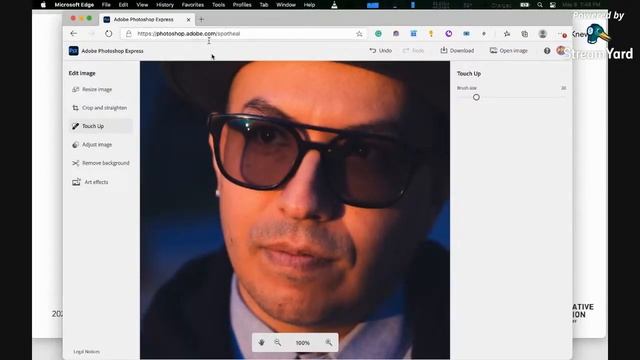Screen dimensions: 640x360
Task: Click Open image button
Action: pyautogui.click(x=509, y=51)
